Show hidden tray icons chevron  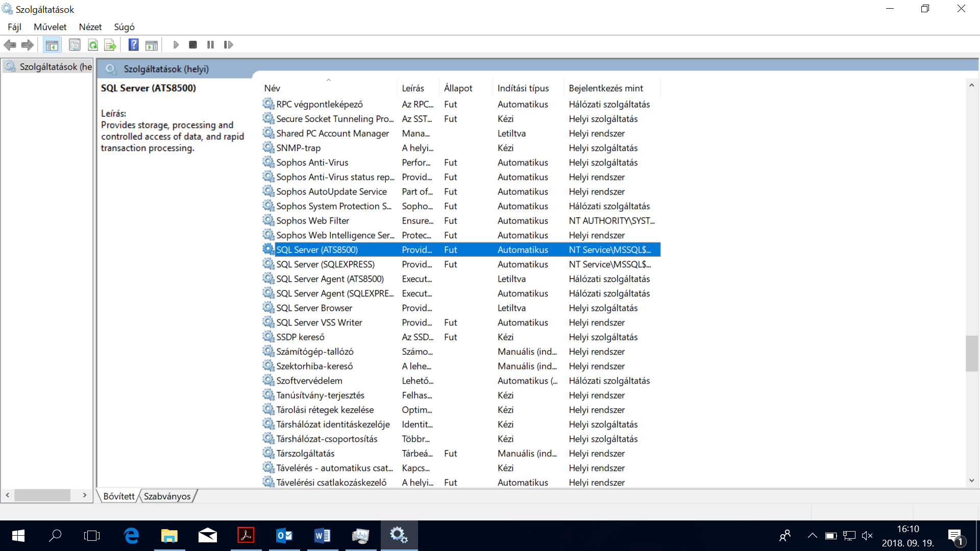(x=812, y=536)
